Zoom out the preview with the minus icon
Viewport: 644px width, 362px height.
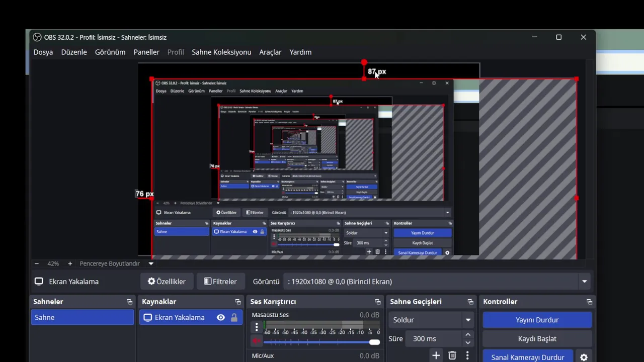pos(37,263)
